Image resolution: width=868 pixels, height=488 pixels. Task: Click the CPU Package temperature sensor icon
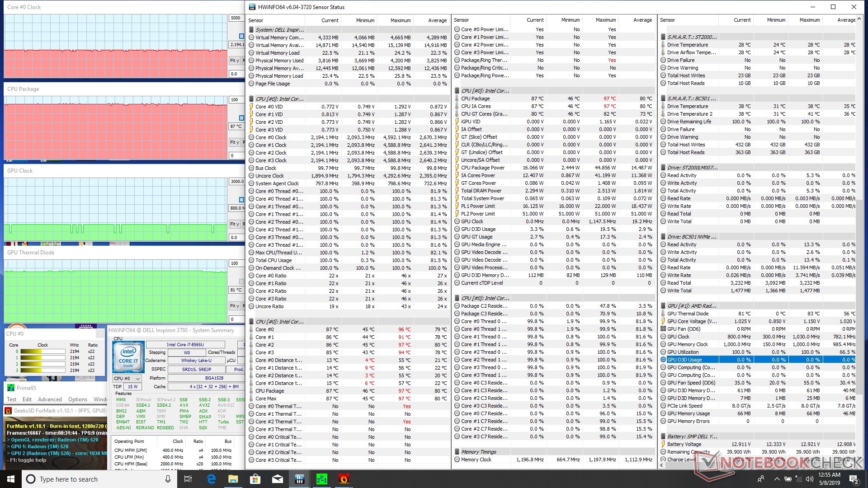click(457, 99)
